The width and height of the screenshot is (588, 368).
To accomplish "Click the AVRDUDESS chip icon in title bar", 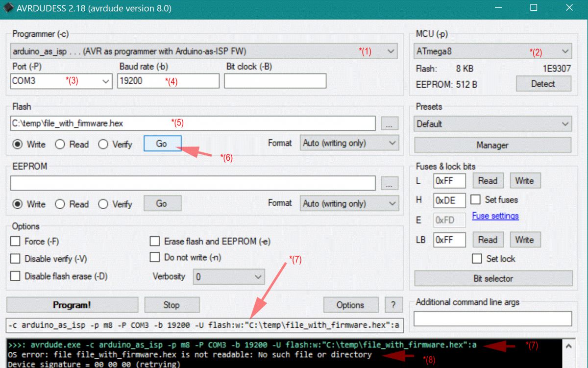I will pos(7,8).
